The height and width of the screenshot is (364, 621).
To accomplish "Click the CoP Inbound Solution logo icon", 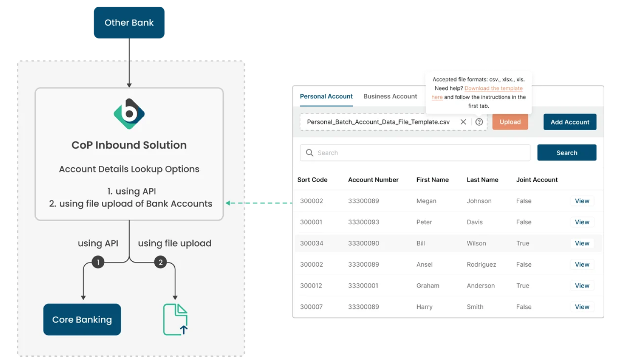I will click(x=129, y=114).
